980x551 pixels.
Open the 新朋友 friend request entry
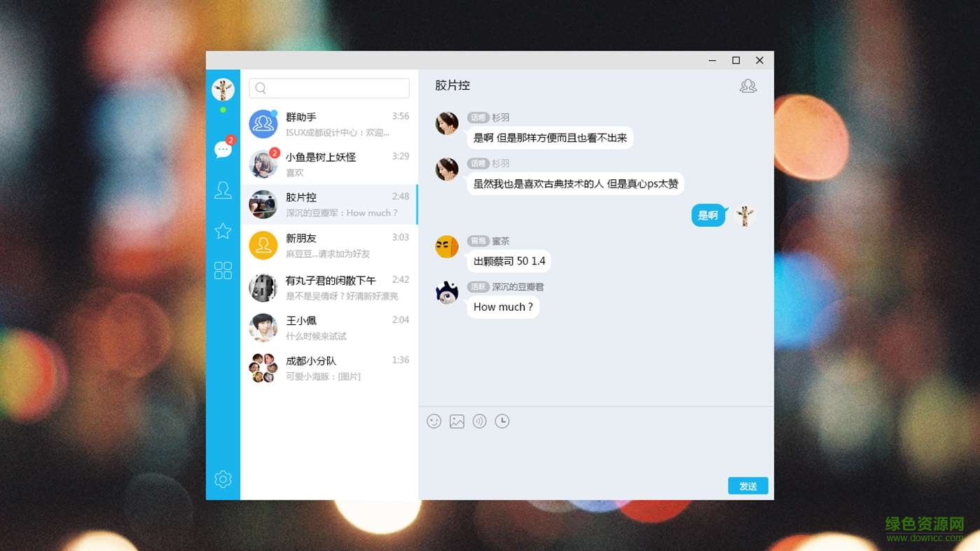click(329, 245)
